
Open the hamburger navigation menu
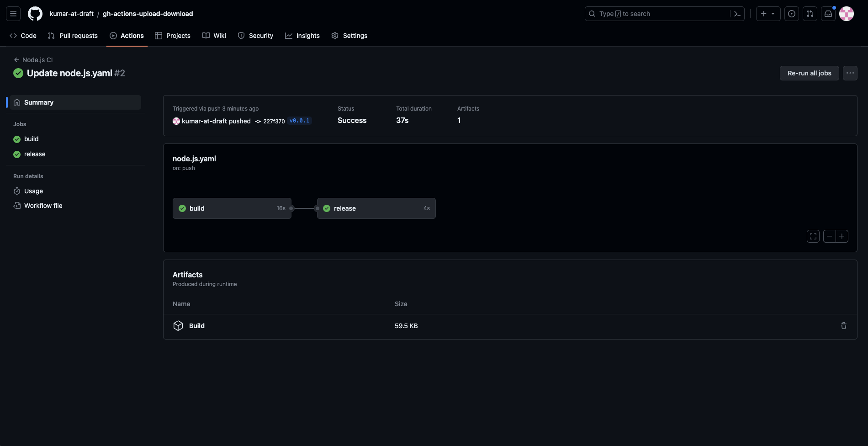pyautogui.click(x=13, y=14)
